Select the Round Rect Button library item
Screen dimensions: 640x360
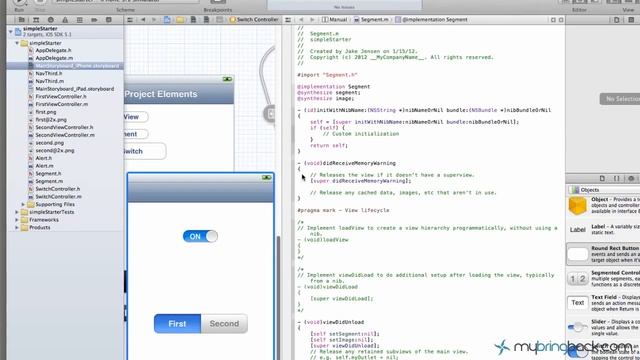click(604, 254)
